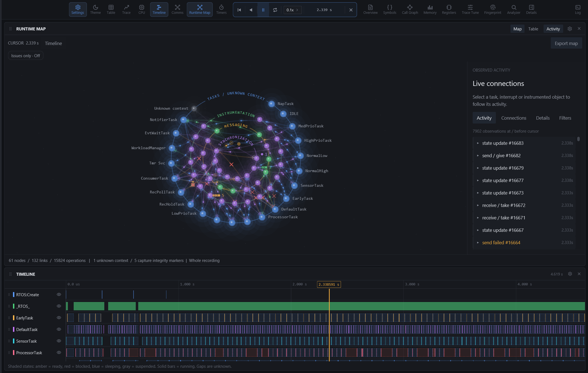Switch to the Connections tab
The height and width of the screenshot is (373, 588).
[x=513, y=118]
